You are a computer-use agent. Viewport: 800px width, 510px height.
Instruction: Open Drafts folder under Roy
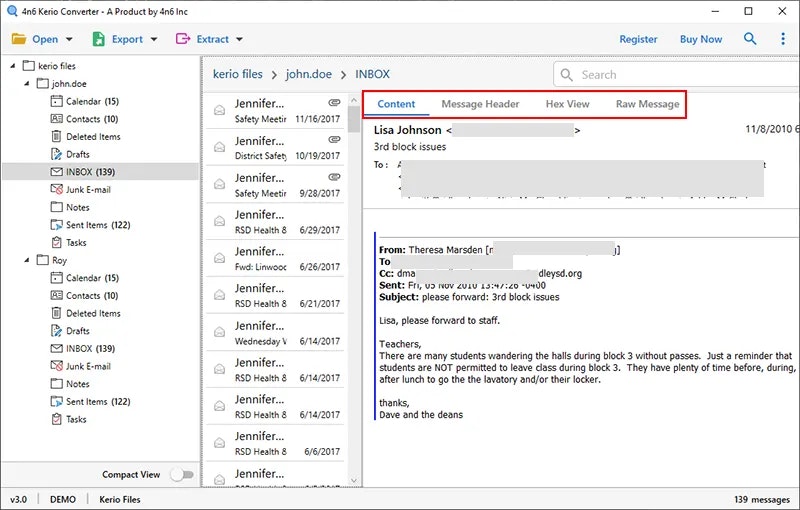coord(70,331)
